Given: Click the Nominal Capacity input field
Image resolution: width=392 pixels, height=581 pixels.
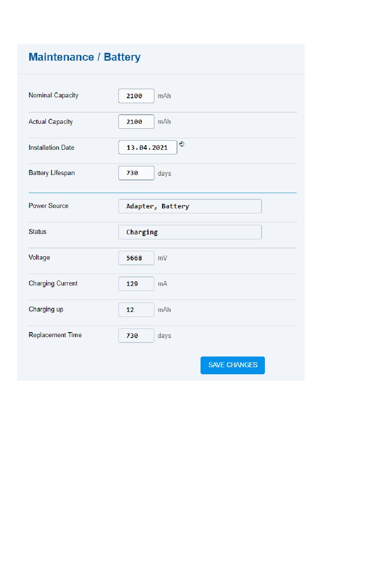Looking at the screenshot, I should (136, 96).
